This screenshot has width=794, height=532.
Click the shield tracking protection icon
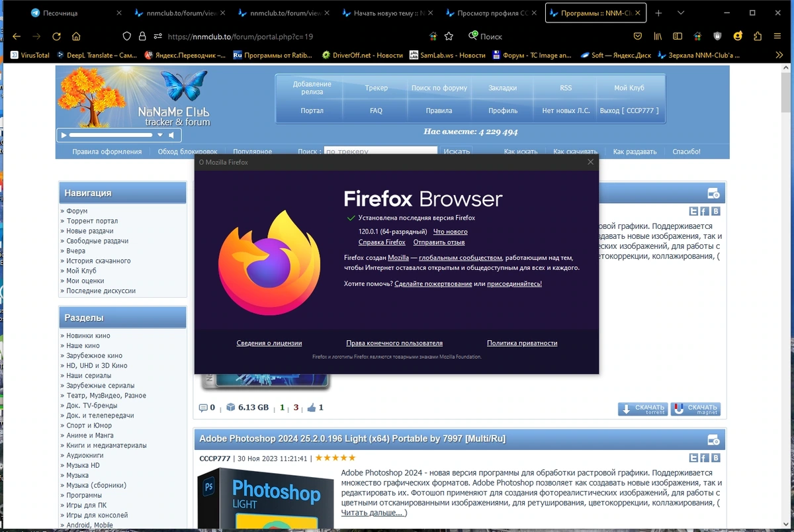pyautogui.click(x=128, y=36)
